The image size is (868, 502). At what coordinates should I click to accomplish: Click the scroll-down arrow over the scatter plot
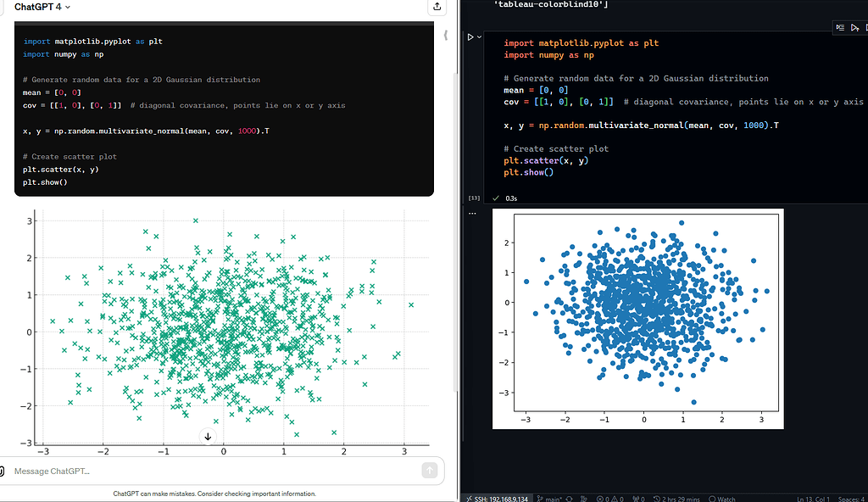pyautogui.click(x=207, y=436)
